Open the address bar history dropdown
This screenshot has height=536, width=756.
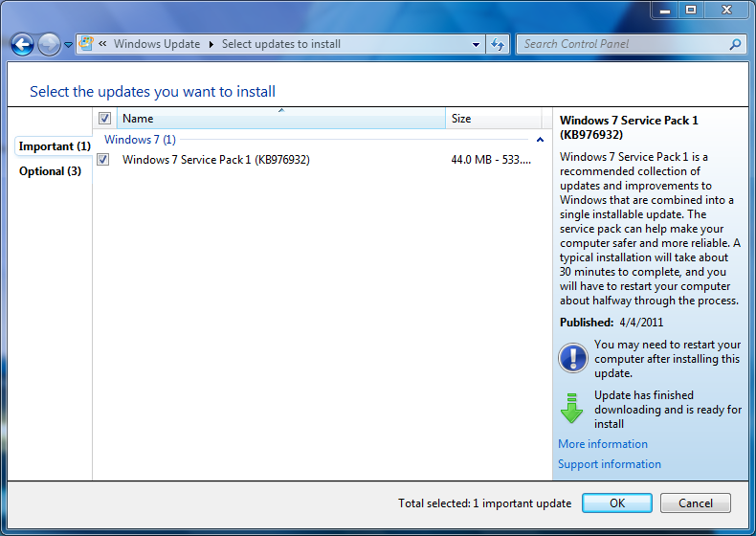pyautogui.click(x=477, y=44)
